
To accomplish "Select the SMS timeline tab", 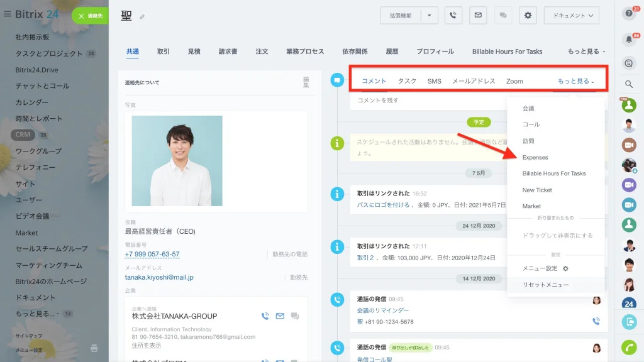I will pyautogui.click(x=434, y=81).
